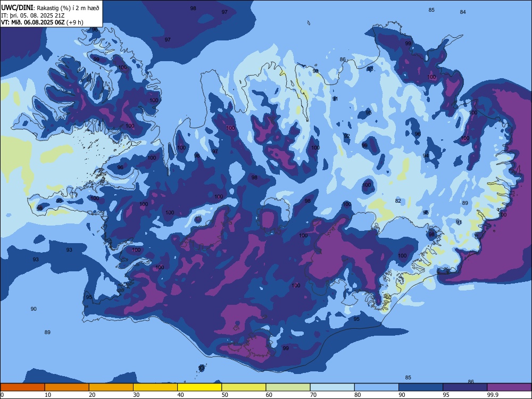The width and height of the screenshot is (532, 399).
Task: Click the legend tick label 0
Action: [2, 395]
